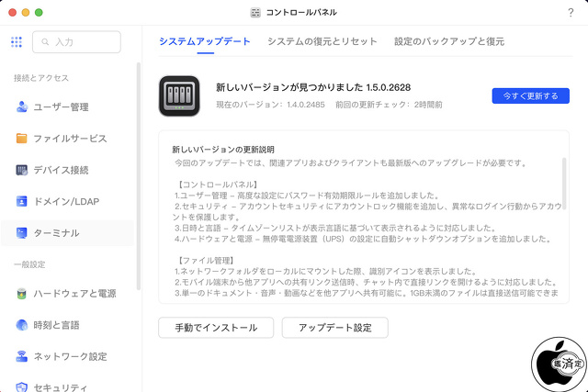Click the control panel title bar icon
588x392 pixels.
[255, 13]
